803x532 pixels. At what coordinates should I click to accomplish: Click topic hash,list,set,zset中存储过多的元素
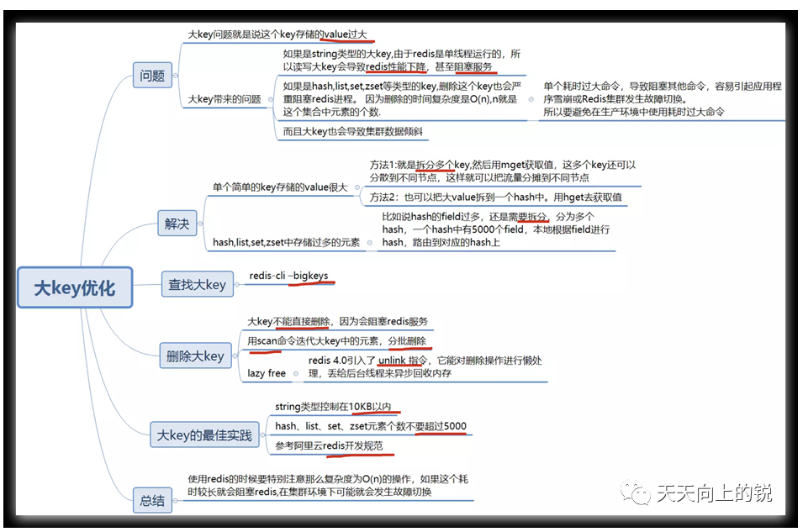[x=286, y=243]
